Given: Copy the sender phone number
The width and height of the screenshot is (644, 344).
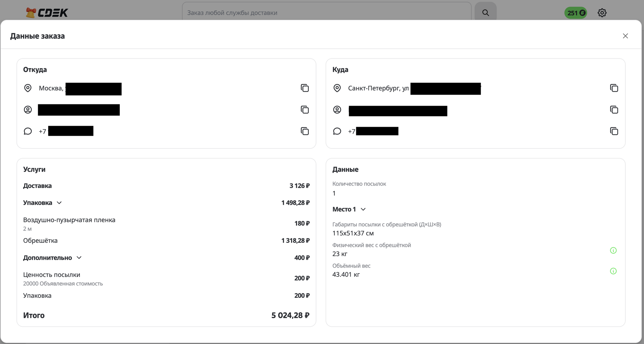Looking at the screenshot, I should (305, 131).
